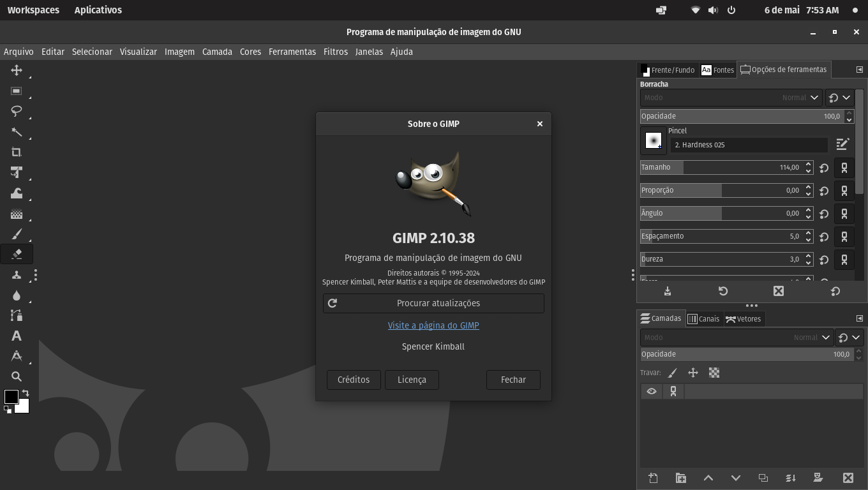The height and width of the screenshot is (490, 868).
Task: Activate the Crop tool
Action: point(16,152)
